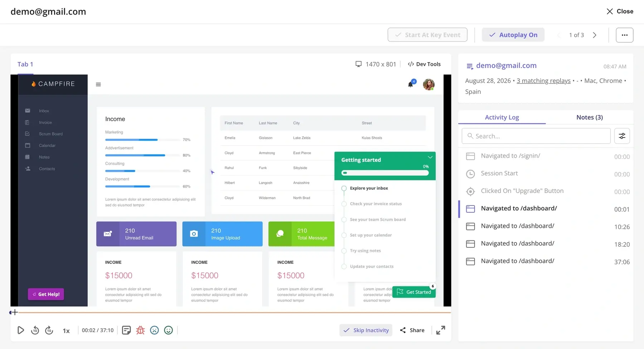This screenshot has height=349, width=644.
Task: Click the Get Help! button
Action: tap(46, 294)
